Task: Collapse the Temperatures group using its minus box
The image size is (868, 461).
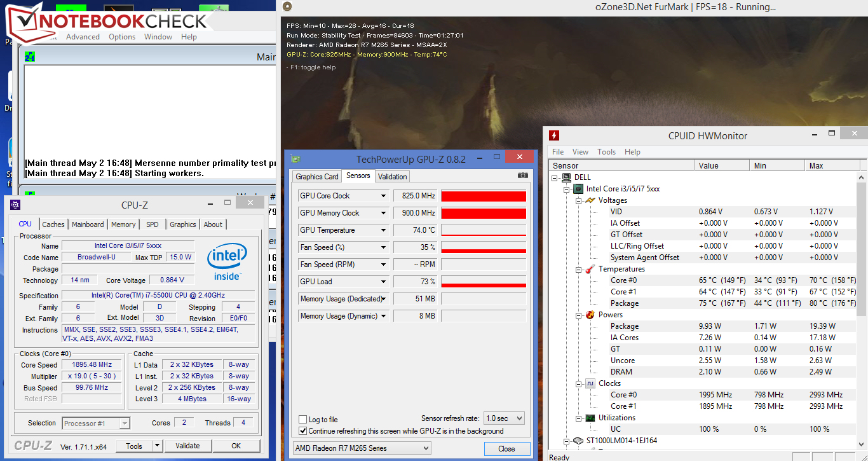Action: 578,269
